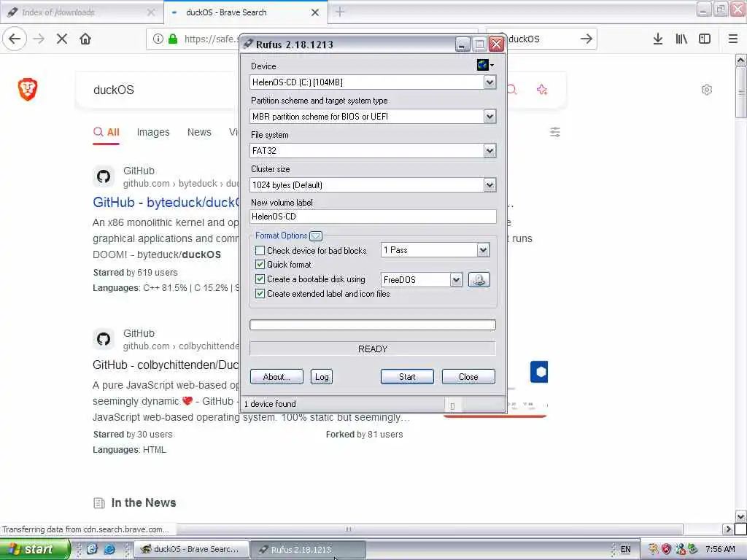This screenshot has height=560, width=747.
Task: Toggle the Quick format checkbox
Action: pos(260,264)
